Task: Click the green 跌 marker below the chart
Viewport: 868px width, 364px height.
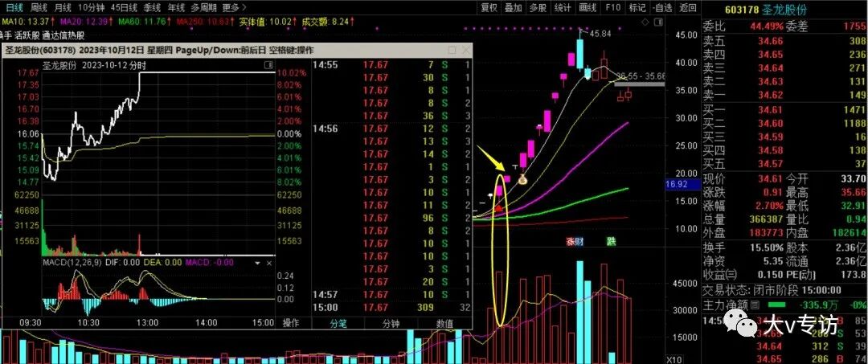Action: [611, 242]
